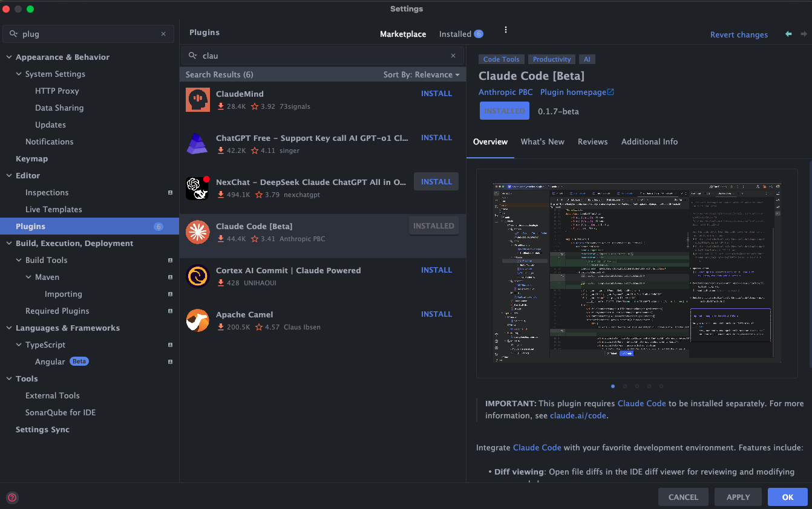
Task: Collapse the Editor section
Action: (9, 176)
